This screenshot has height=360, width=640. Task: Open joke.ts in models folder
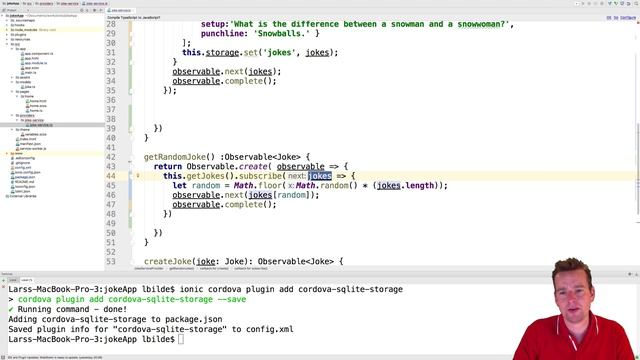click(28, 87)
